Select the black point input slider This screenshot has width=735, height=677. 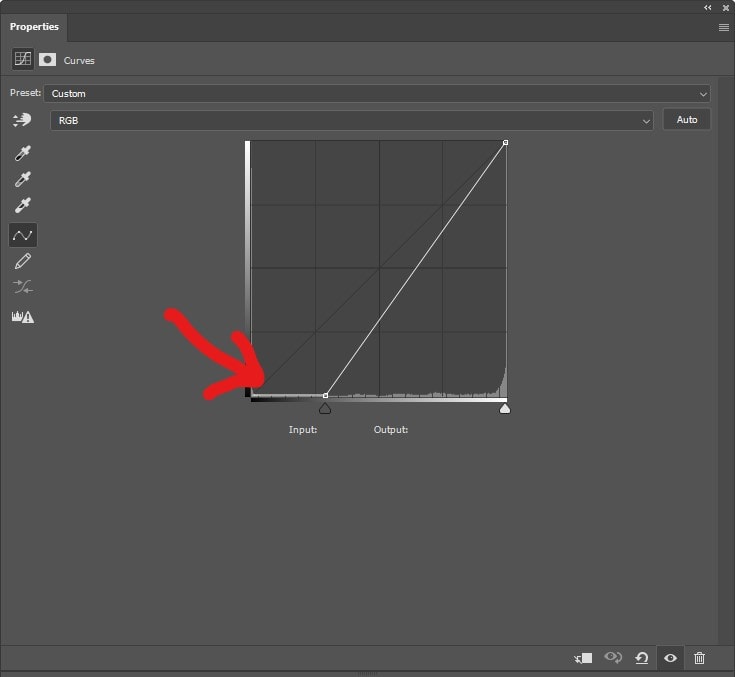325,409
